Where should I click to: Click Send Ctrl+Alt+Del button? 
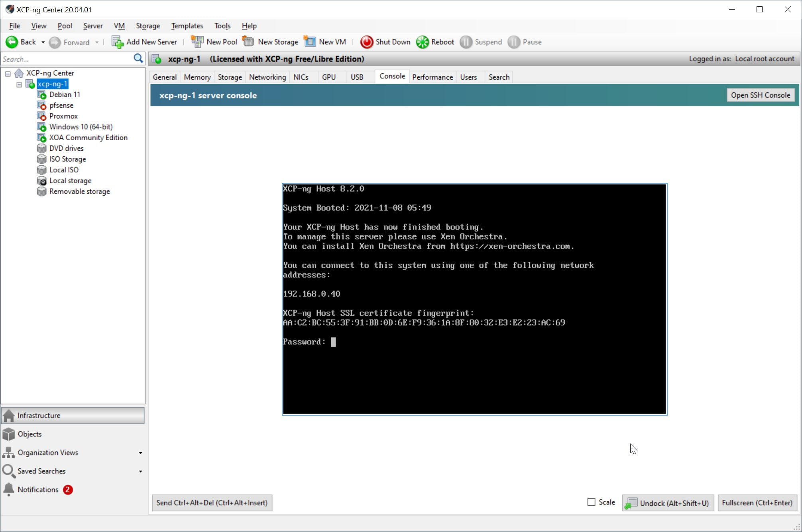tap(212, 503)
